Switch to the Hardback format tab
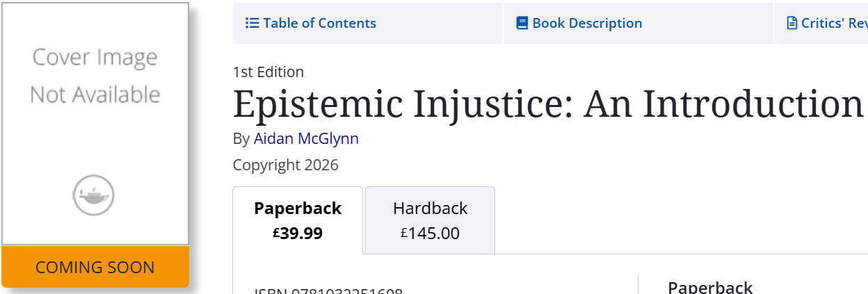 tap(430, 220)
